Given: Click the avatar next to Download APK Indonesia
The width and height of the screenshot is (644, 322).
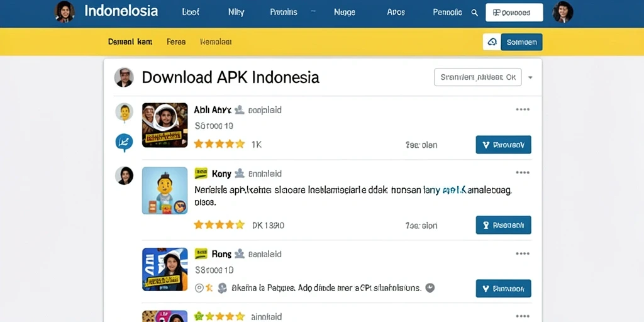Looking at the screenshot, I should click(x=124, y=77).
